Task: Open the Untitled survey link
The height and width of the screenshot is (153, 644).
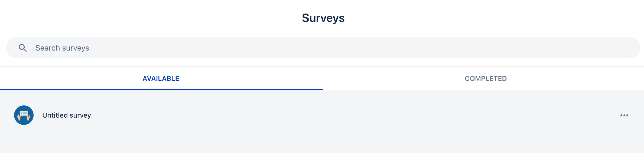Action: pyautogui.click(x=67, y=115)
